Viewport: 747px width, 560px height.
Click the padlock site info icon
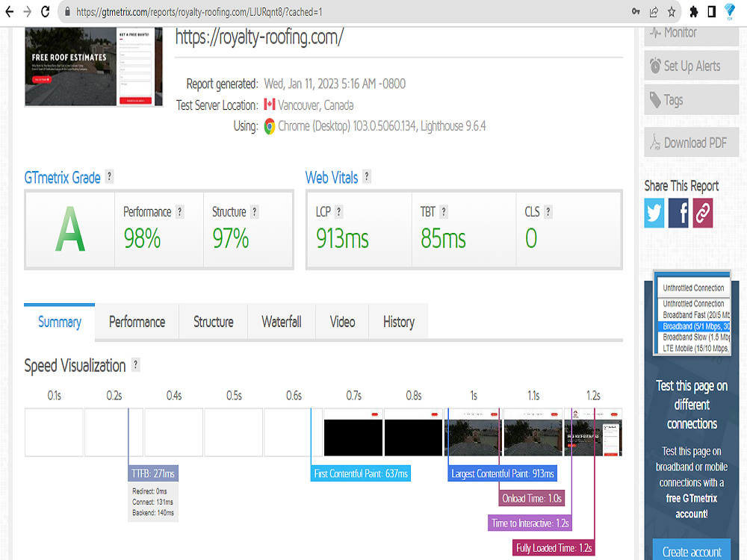pos(67,12)
